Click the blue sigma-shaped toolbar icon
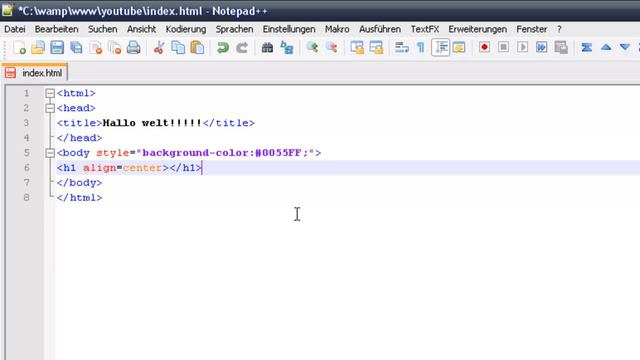Screen dimensions: 640x360 click(x=587, y=48)
